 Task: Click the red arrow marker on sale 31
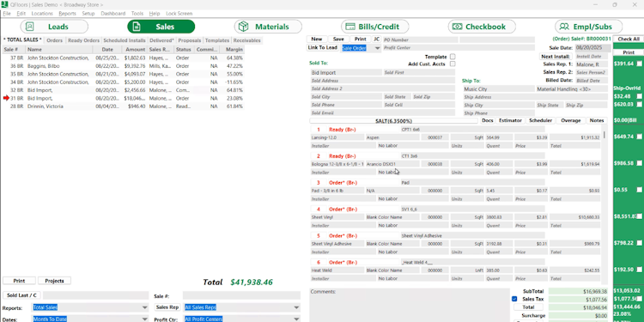[x=6, y=98]
